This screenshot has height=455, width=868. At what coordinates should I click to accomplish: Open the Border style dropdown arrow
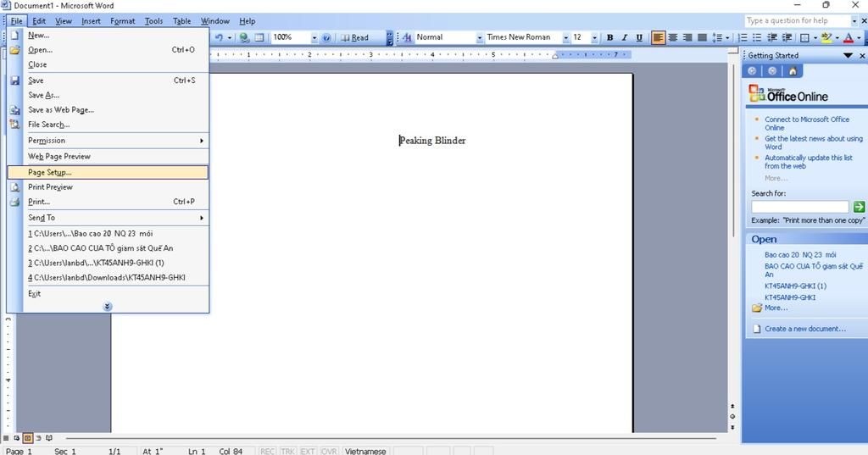click(x=815, y=37)
